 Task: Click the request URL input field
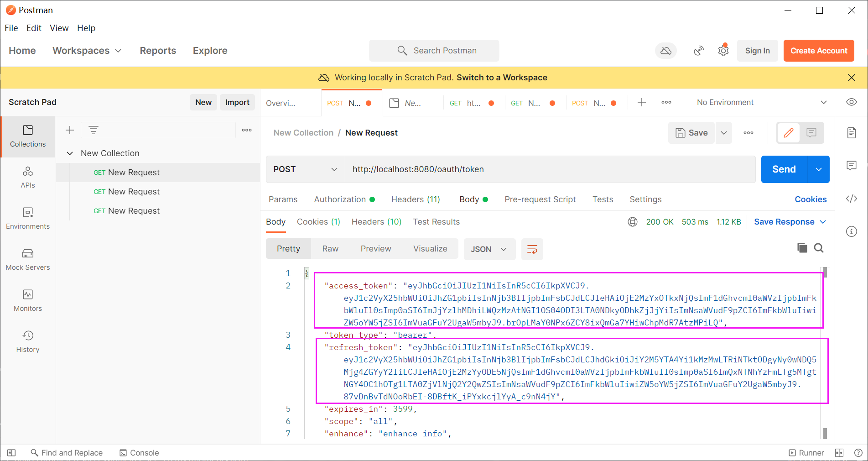tap(550, 169)
